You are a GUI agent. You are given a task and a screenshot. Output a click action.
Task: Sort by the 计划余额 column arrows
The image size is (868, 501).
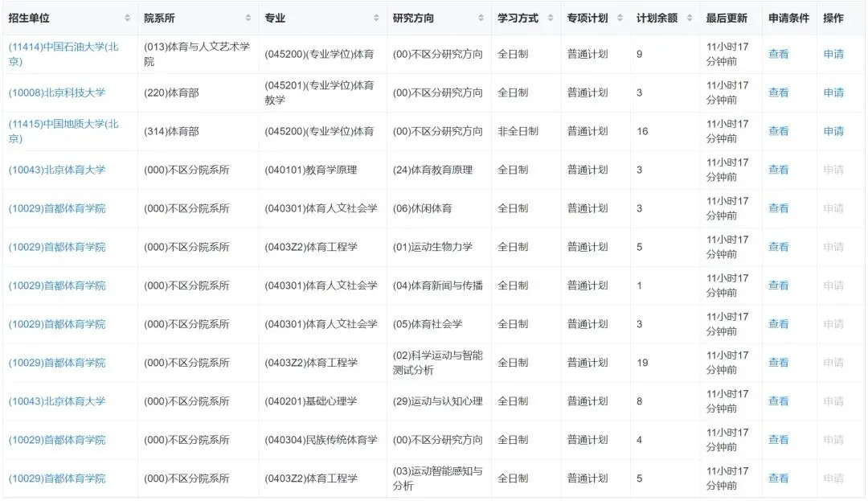coord(690,18)
